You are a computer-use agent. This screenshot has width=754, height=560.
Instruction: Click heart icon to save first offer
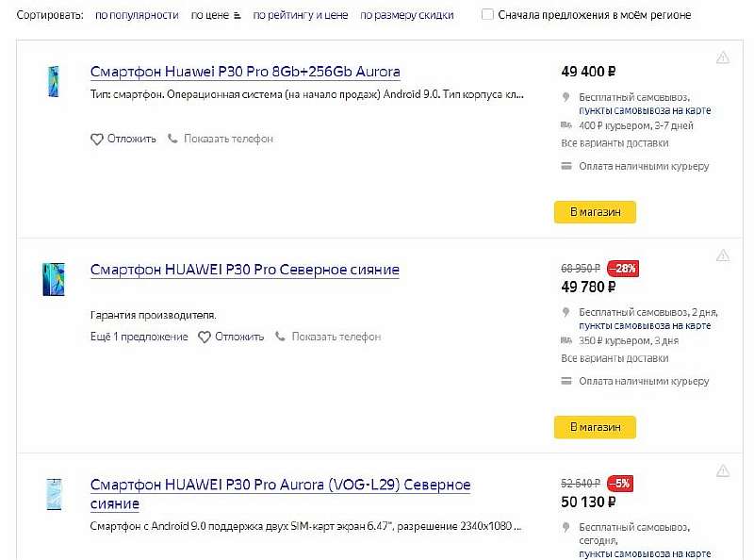[96, 140]
